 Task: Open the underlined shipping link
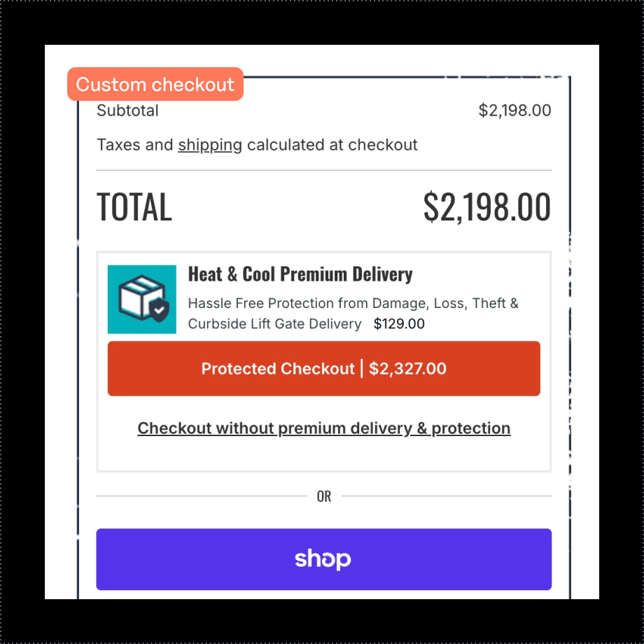pyautogui.click(x=210, y=146)
